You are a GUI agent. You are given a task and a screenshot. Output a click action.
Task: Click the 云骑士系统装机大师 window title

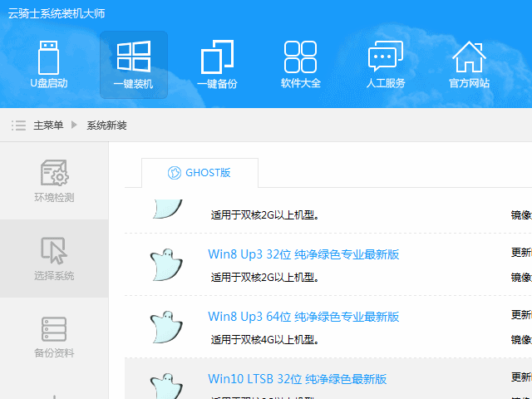57,13
